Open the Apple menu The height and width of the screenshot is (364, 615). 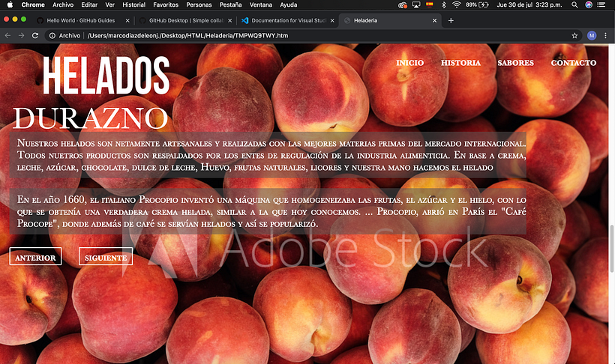(x=10, y=4)
